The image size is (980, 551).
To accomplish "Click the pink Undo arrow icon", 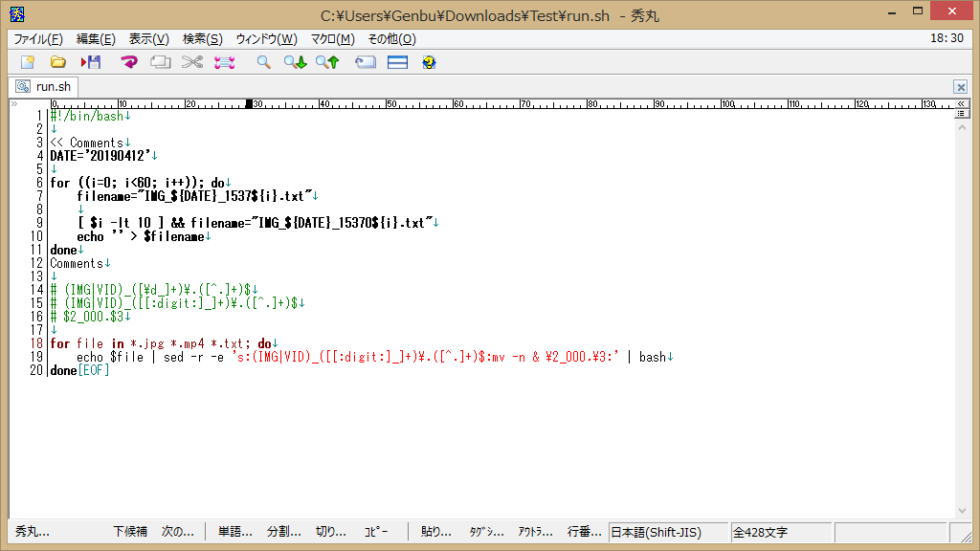I will [x=129, y=62].
